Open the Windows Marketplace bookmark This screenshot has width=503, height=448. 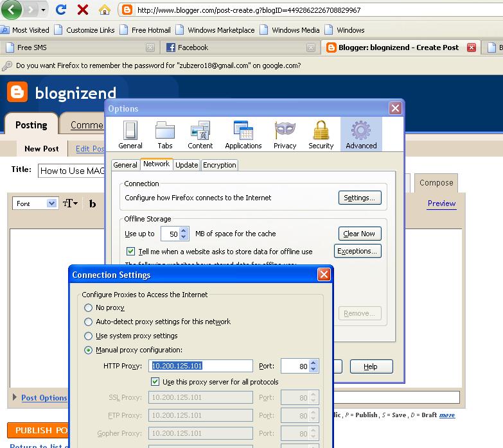click(x=215, y=30)
